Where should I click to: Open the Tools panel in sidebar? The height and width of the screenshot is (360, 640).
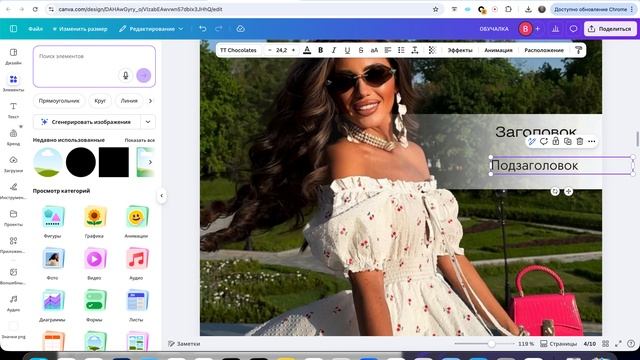[x=13, y=191]
